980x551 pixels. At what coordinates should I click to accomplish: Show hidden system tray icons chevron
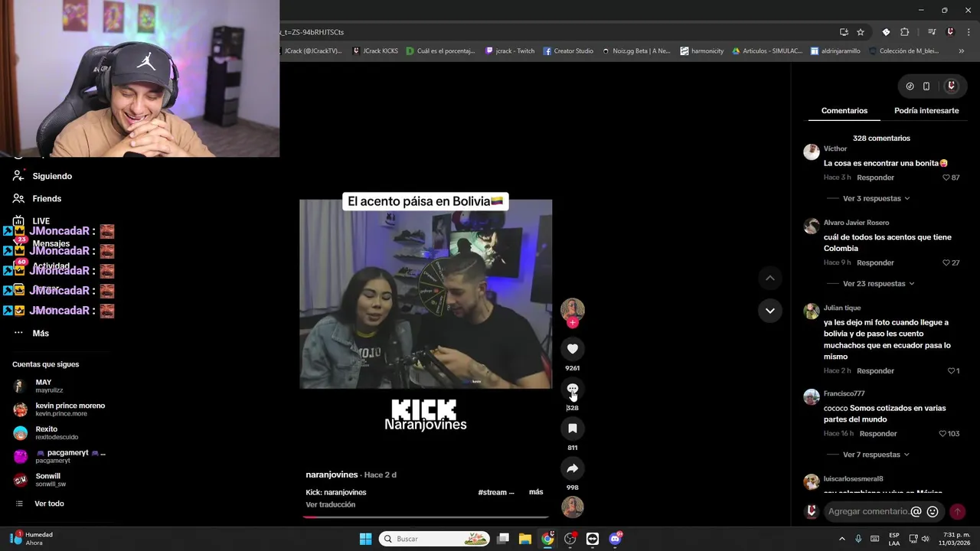[x=842, y=539]
